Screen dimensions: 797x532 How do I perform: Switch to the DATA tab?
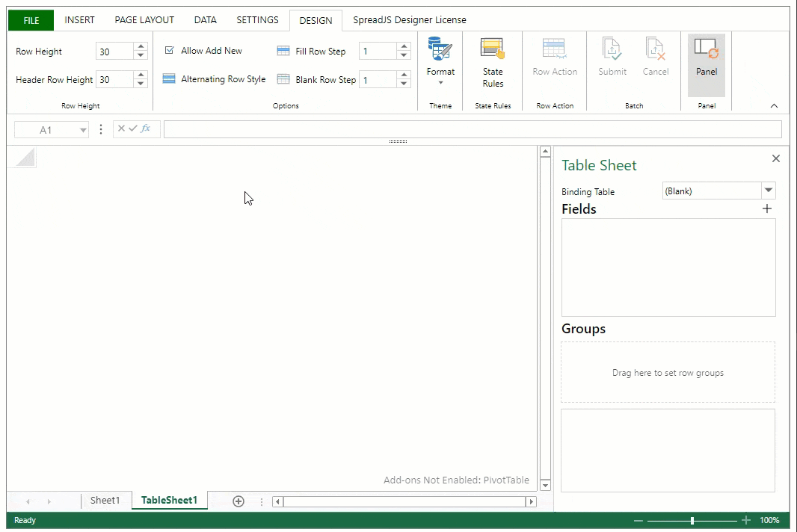206,20
